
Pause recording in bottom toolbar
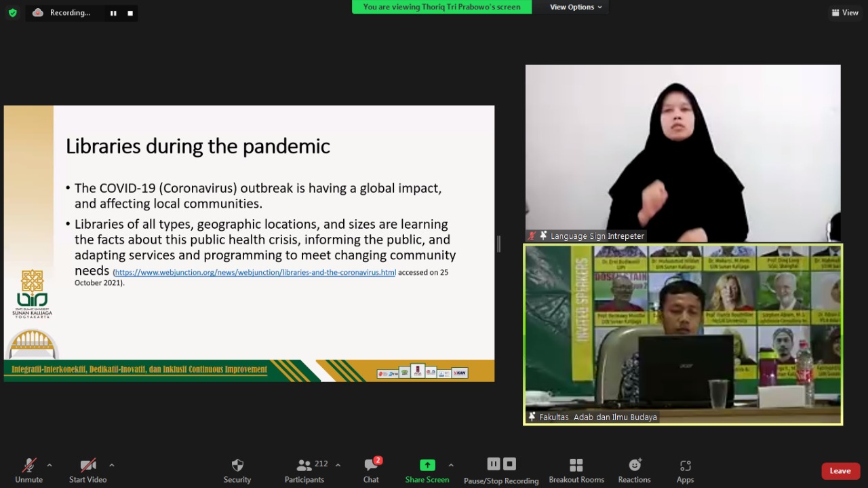pos(494,464)
